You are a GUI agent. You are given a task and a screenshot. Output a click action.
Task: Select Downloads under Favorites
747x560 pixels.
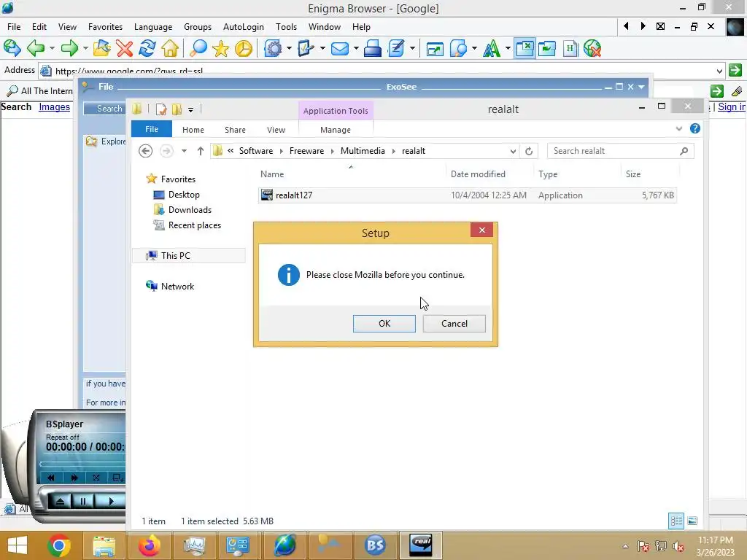(190, 209)
